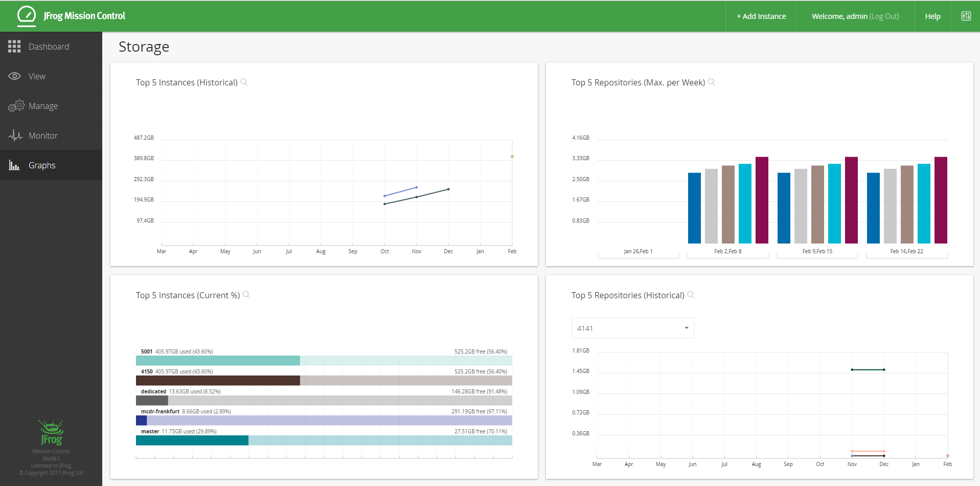Screen dimensions: 980x486
Task: Click the + Add Instance button
Action: [x=761, y=16]
